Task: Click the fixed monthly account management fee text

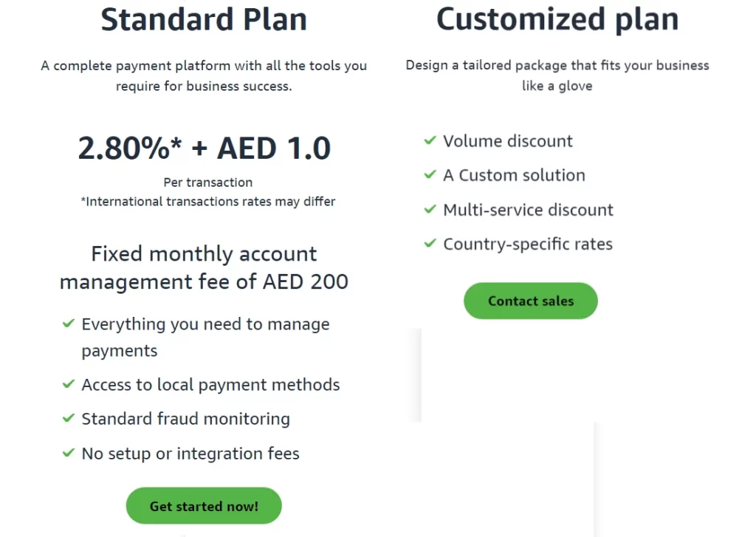Action: coord(204,267)
